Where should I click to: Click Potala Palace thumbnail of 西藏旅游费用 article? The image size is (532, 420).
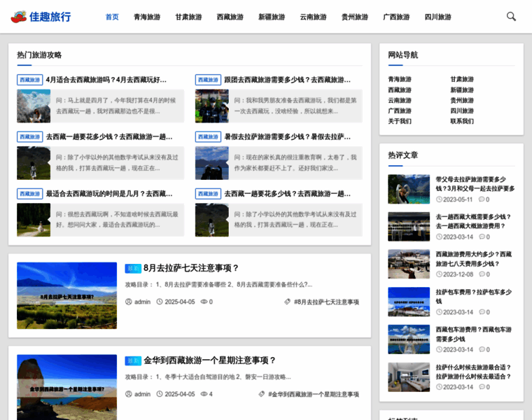pyautogui.click(x=409, y=264)
